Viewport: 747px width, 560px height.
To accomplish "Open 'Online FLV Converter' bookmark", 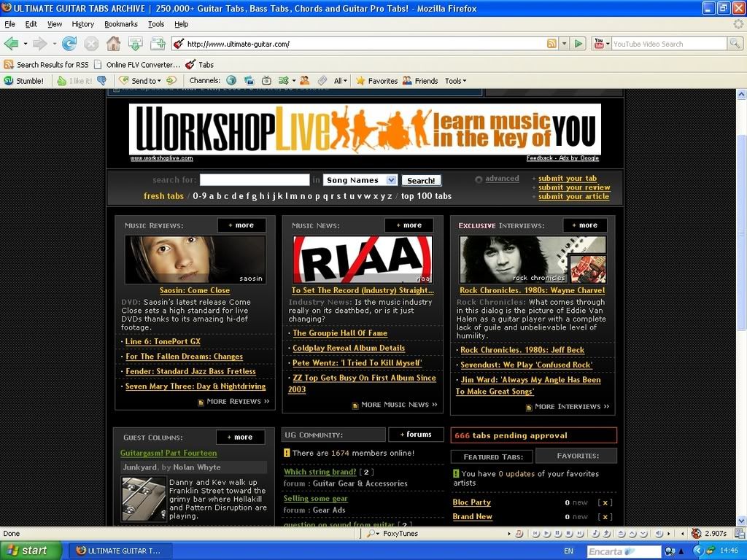I will pos(137,65).
